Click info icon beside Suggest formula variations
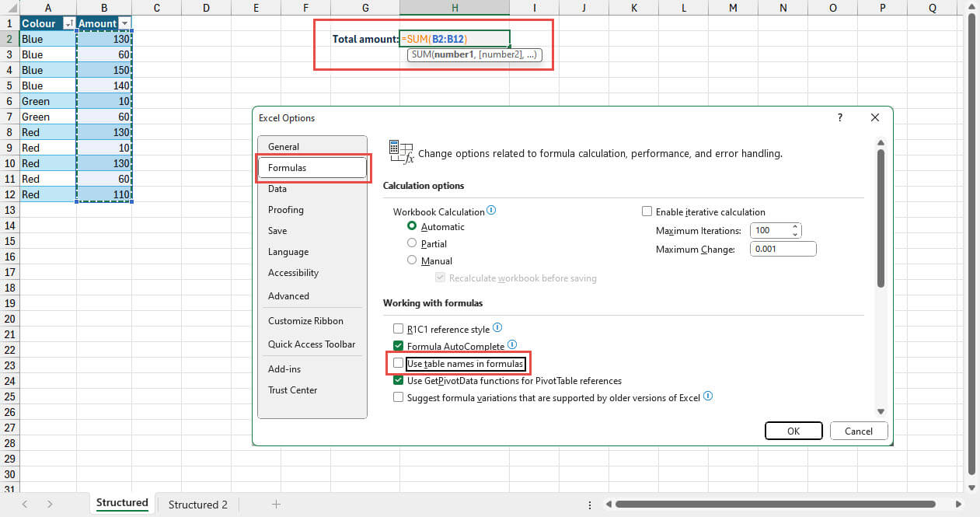This screenshot has height=517, width=980. click(x=707, y=396)
